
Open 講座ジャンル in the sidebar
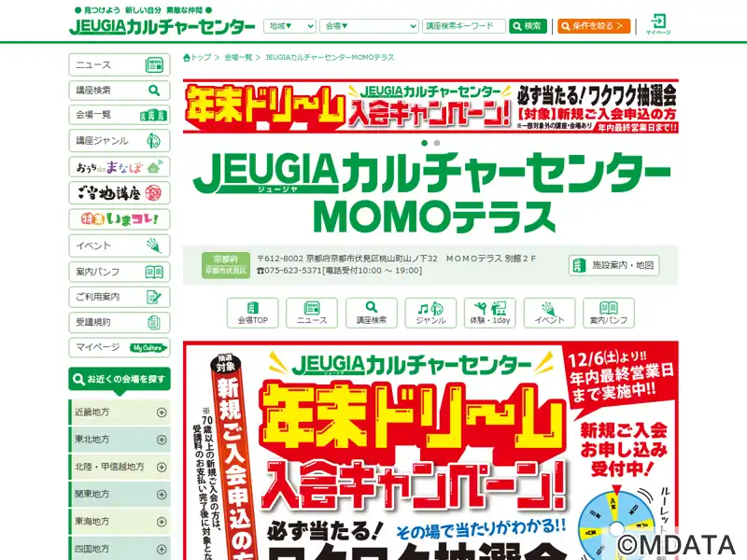click(x=120, y=141)
